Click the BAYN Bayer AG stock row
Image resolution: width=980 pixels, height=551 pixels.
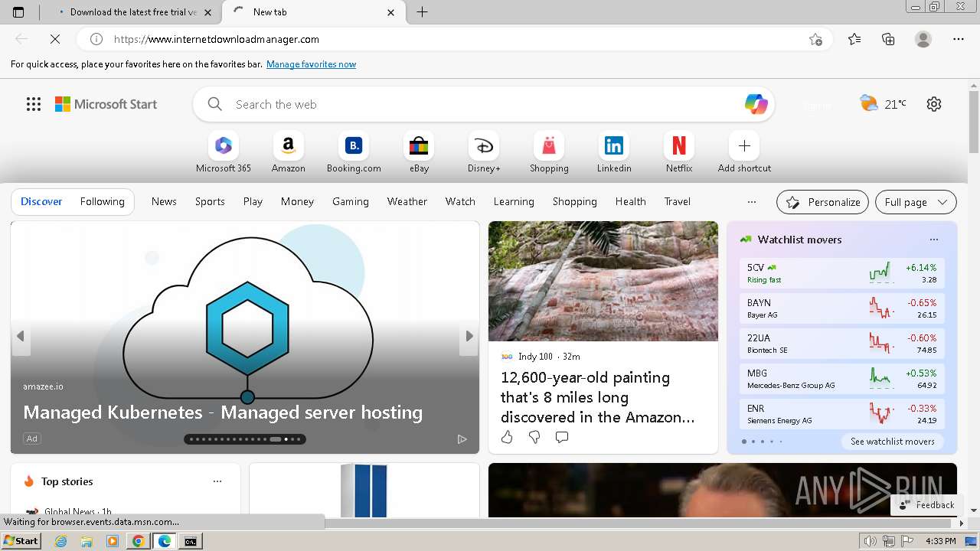[x=842, y=308]
